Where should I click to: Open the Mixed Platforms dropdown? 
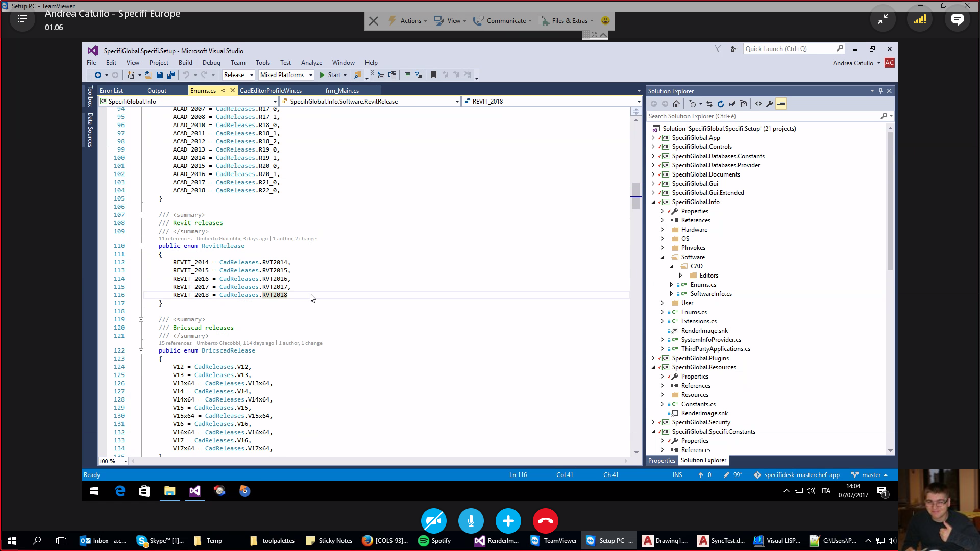click(x=286, y=75)
